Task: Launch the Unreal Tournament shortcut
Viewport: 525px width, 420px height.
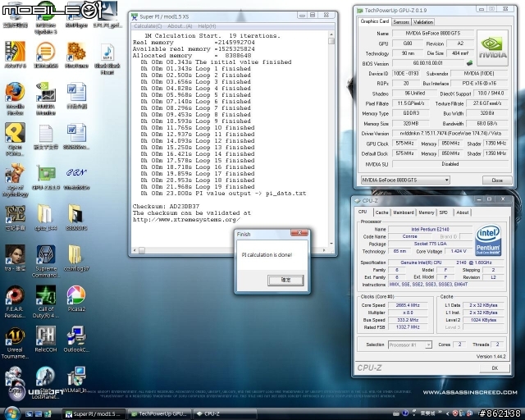Action: 15,343
